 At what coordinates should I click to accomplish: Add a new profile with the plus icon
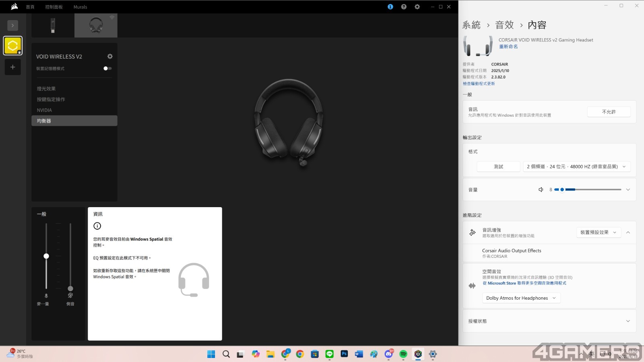coord(12,67)
